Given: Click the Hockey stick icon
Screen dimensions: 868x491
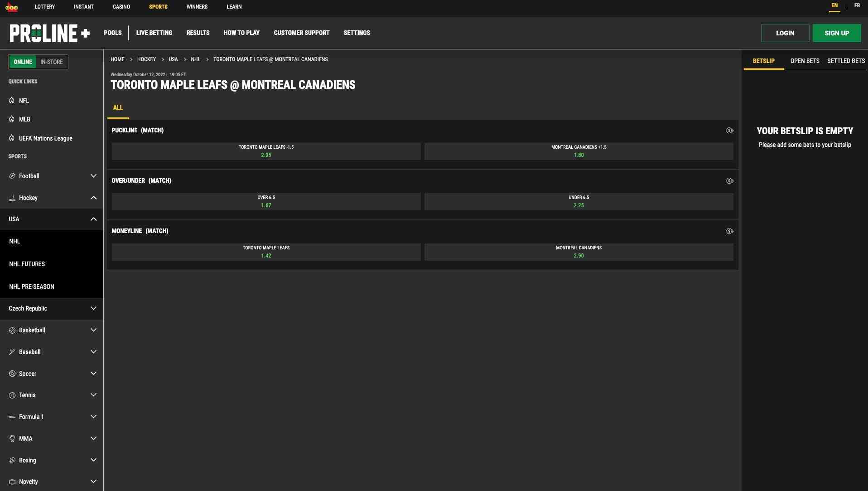Looking at the screenshot, I should (12, 198).
